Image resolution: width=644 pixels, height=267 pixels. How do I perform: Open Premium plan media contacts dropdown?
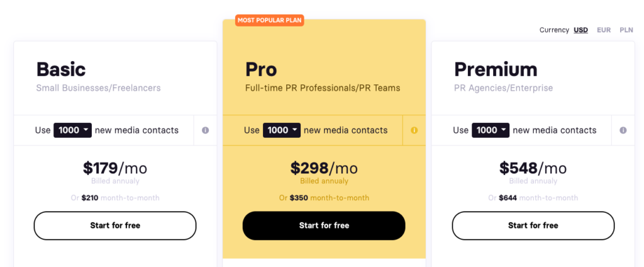tap(491, 130)
